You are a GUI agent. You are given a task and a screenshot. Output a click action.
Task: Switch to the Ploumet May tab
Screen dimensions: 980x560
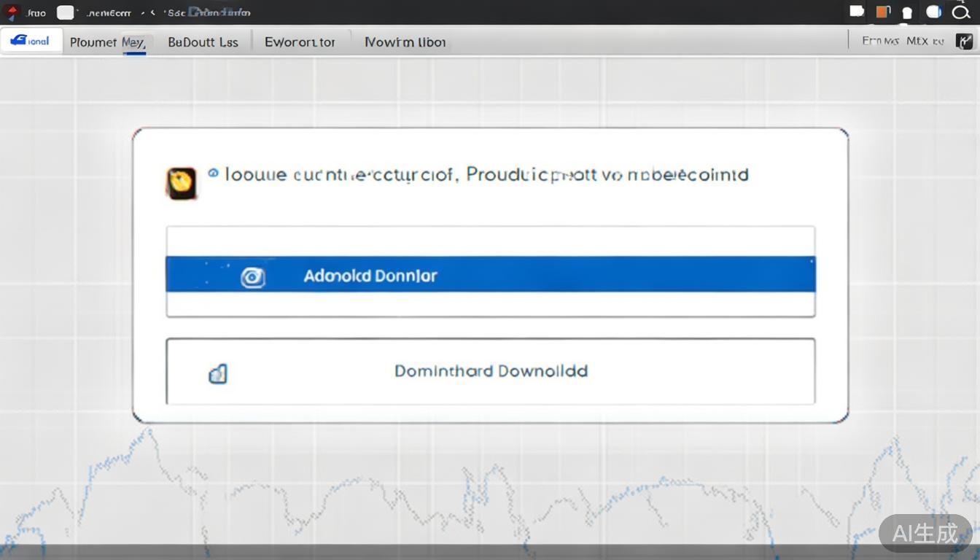pos(107,42)
